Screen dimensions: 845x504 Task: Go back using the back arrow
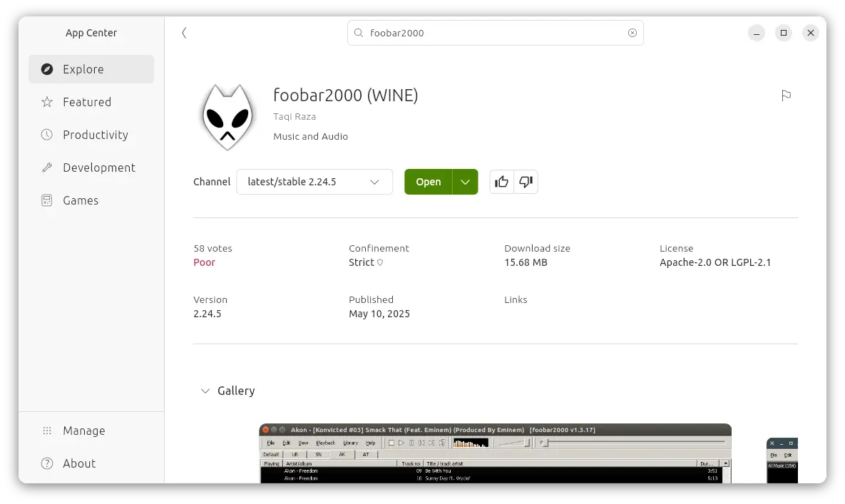[184, 33]
